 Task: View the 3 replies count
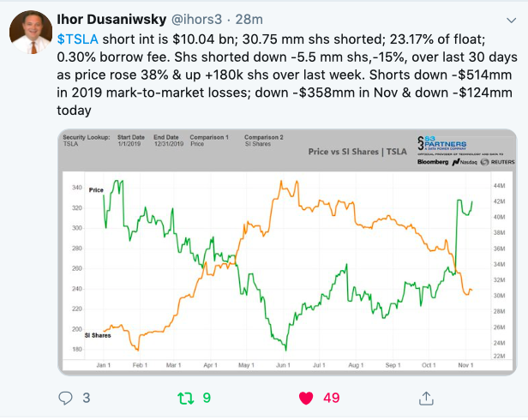86,398
